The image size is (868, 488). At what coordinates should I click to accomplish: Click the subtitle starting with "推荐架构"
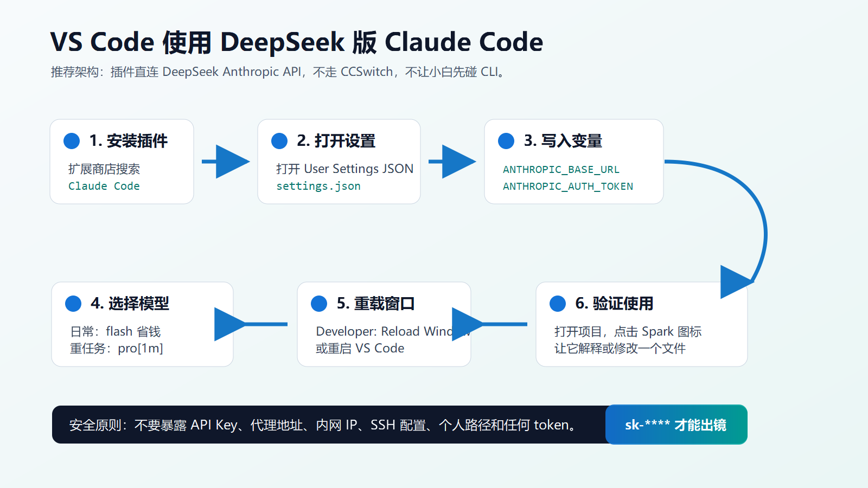(278, 72)
